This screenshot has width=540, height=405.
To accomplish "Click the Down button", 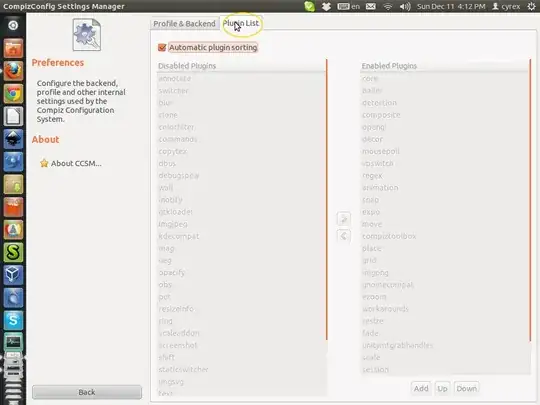I will click(466, 388).
